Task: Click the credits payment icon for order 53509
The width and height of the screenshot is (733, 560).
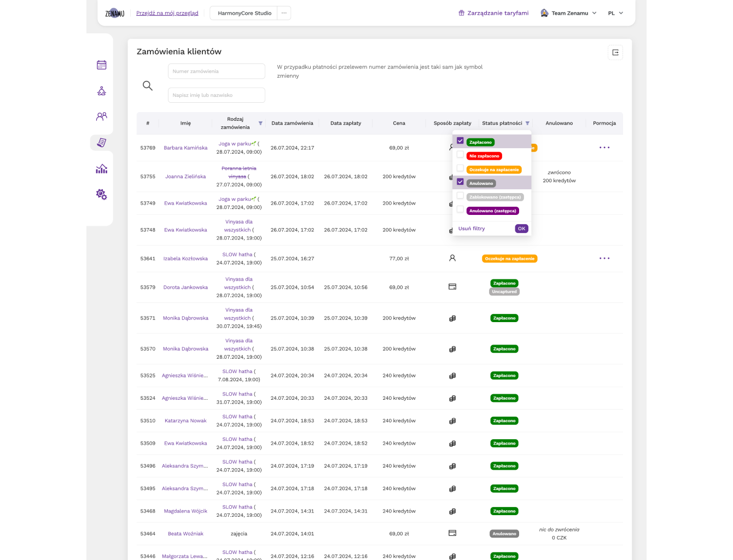Action: [x=452, y=444]
